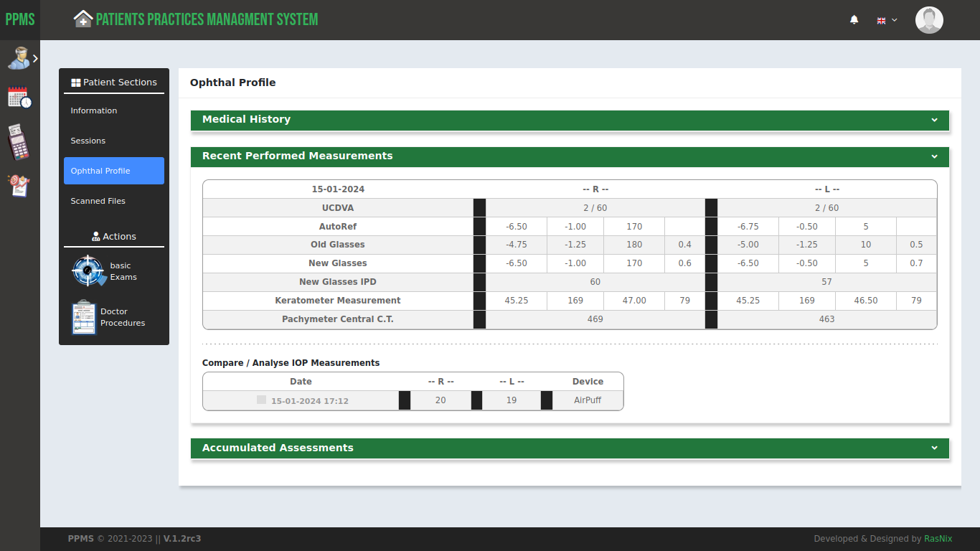Click the PPMS logo text
This screenshot has width=980, height=551.
pos(20,19)
